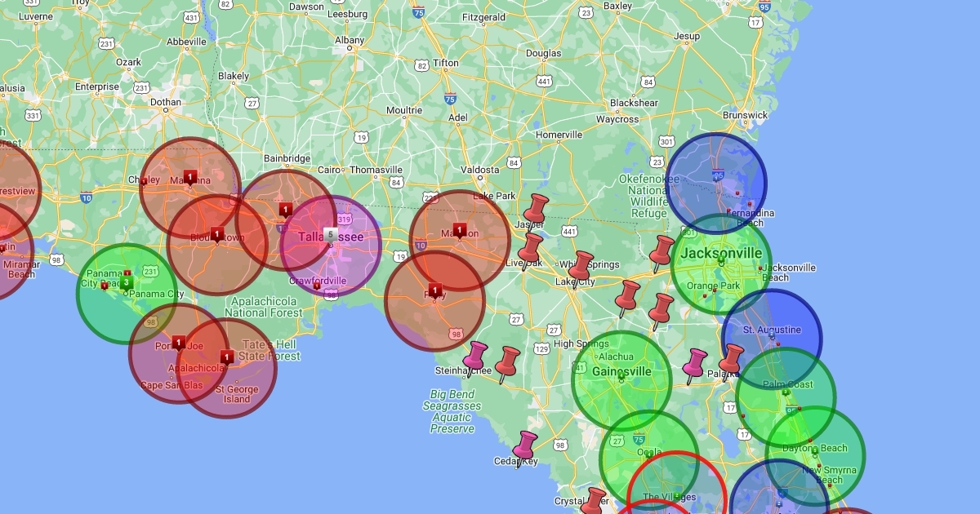The width and height of the screenshot is (980, 514).
Task: Open the red pushpin at Live Oak
Action: click(x=531, y=246)
